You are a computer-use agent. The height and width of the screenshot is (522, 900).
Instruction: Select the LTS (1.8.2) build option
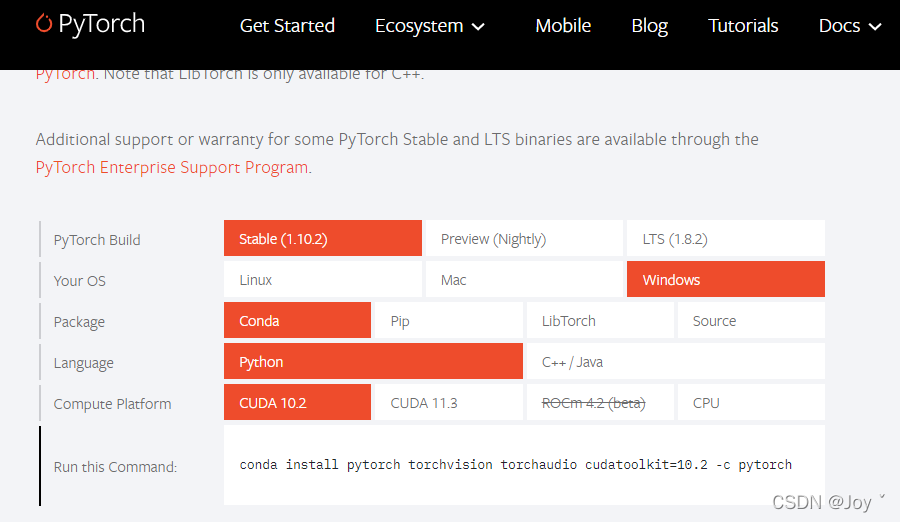coord(726,238)
